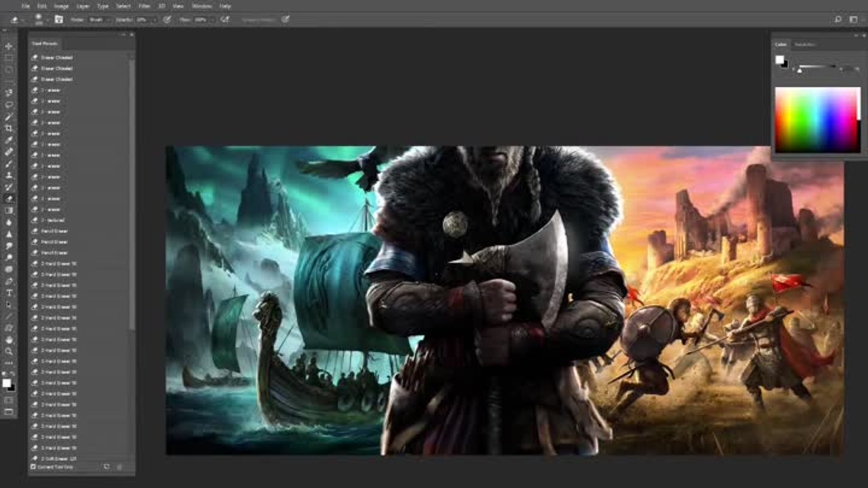Switch to the Swatches tab
The height and width of the screenshot is (488, 868).
pyautogui.click(x=805, y=45)
